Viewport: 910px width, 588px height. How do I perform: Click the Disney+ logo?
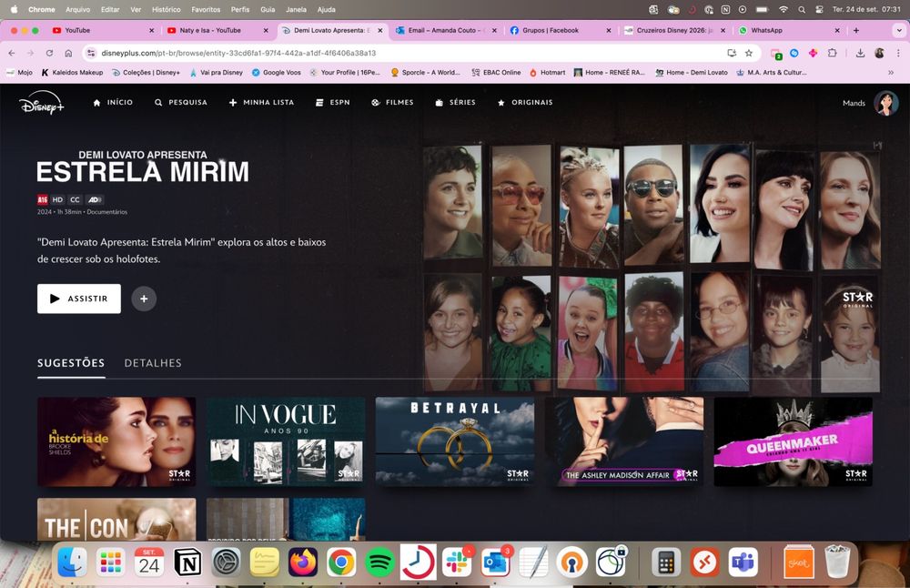coord(41,103)
